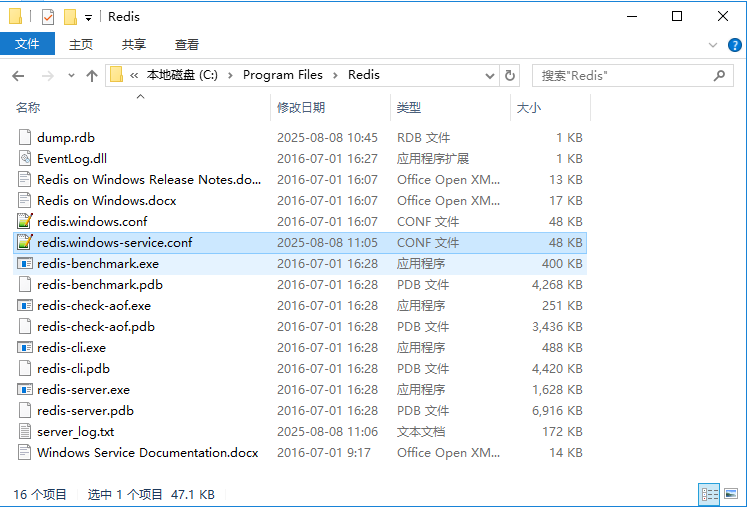The image size is (747, 507).
Task: Click the redis-check-aof.exe application icon
Action: 25,305
